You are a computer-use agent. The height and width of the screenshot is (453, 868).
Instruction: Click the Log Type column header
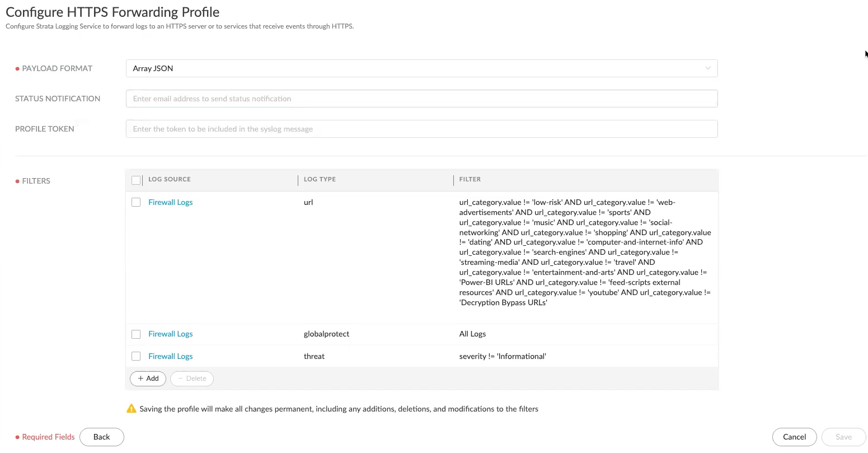click(x=320, y=179)
